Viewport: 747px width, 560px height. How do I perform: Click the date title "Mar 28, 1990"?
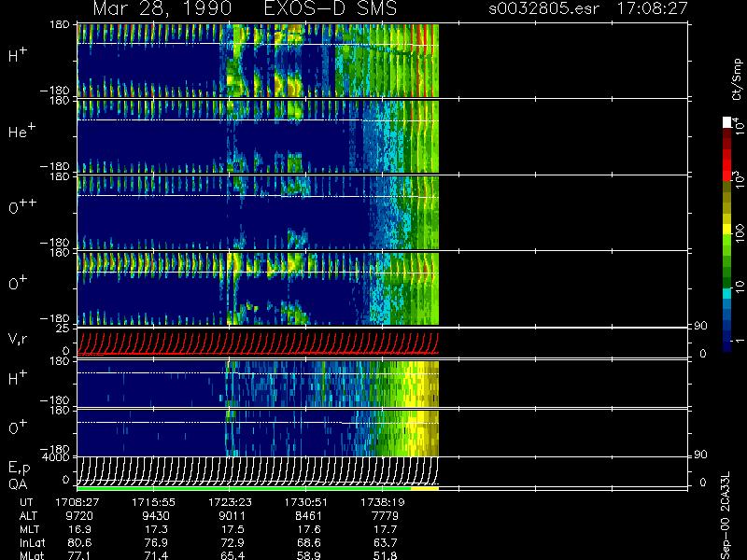tap(162, 8)
